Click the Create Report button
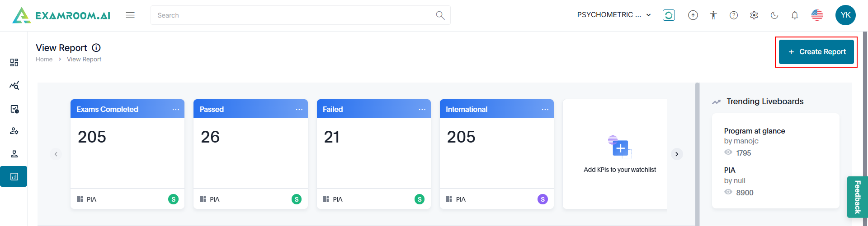868x226 pixels. tap(816, 52)
